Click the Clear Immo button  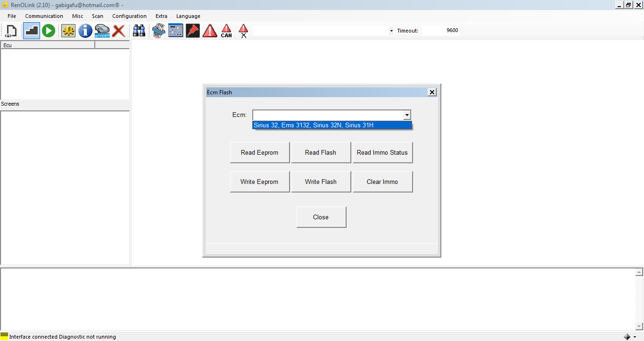383,182
